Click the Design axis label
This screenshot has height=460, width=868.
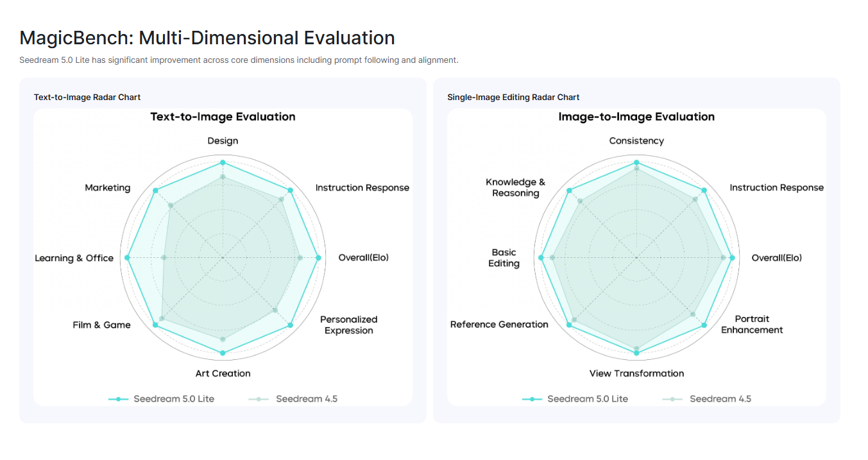[x=223, y=141]
